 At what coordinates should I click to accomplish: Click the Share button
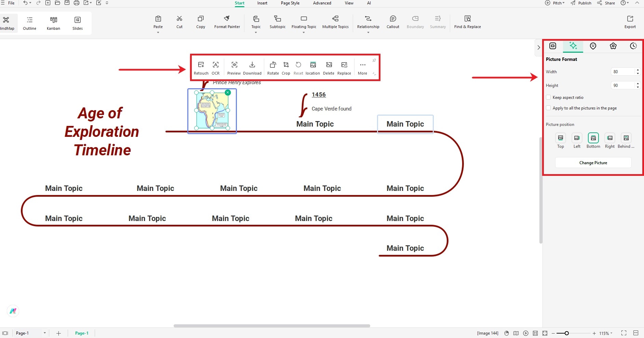(x=606, y=3)
